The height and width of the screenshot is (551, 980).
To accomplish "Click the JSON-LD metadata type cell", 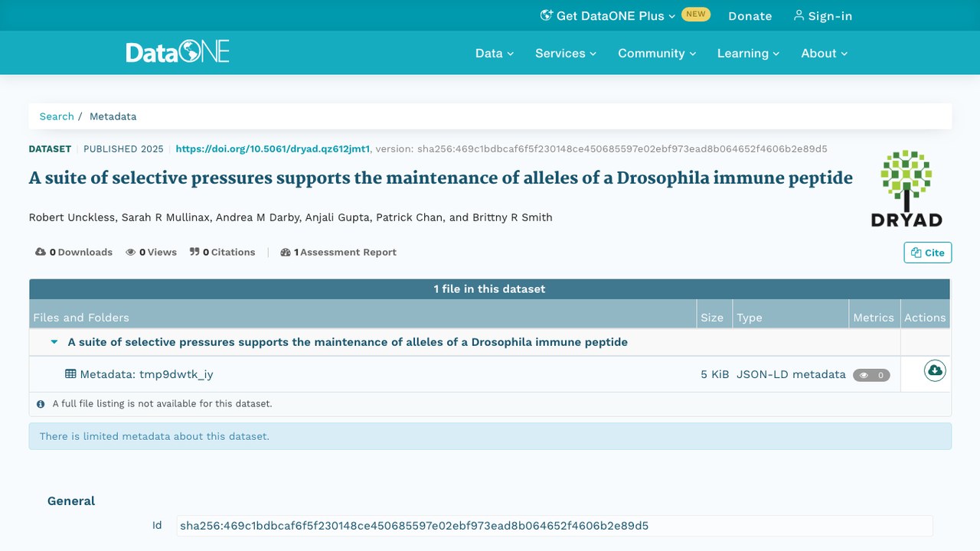I will point(791,374).
